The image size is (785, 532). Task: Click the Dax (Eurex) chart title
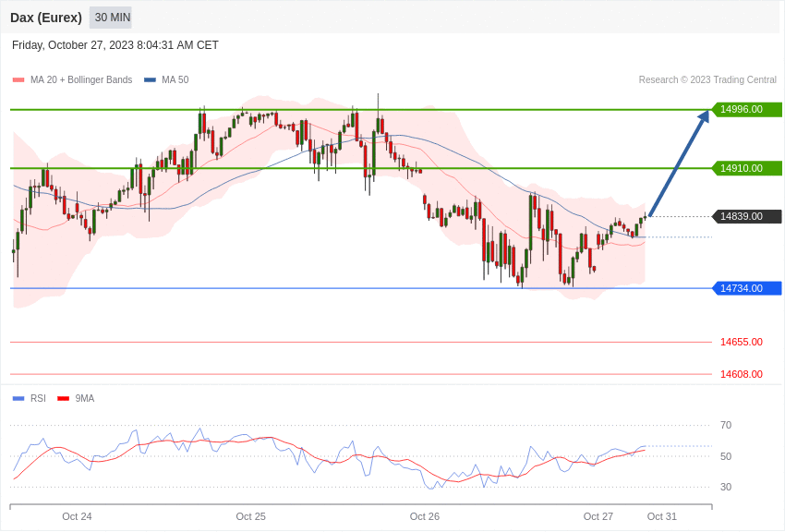pos(46,18)
